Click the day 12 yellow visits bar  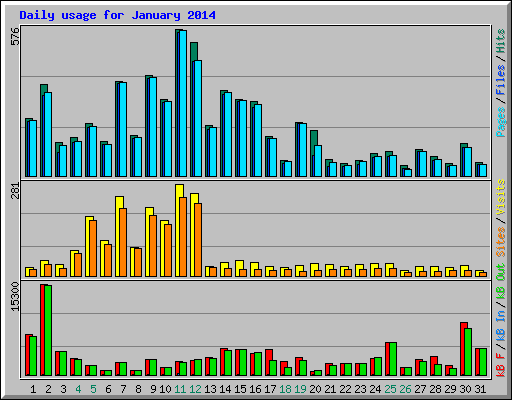[194, 235]
